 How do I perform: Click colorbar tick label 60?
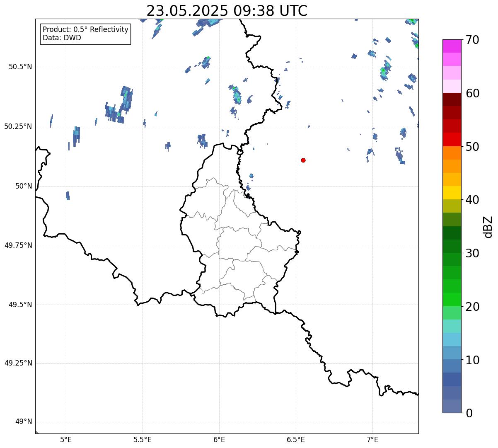pyautogui.click(x=472, y=94)
